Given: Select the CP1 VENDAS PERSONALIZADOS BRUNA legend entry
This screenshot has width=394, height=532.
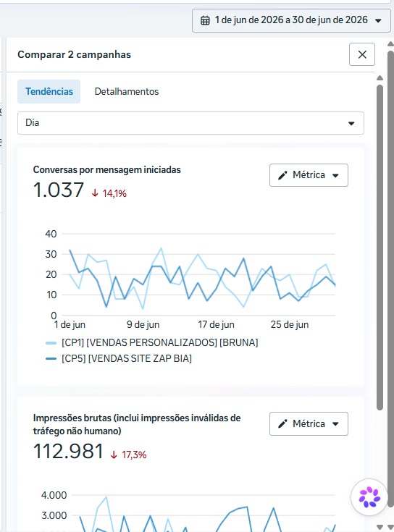Looking at the screenshot, I should [160, 342].
